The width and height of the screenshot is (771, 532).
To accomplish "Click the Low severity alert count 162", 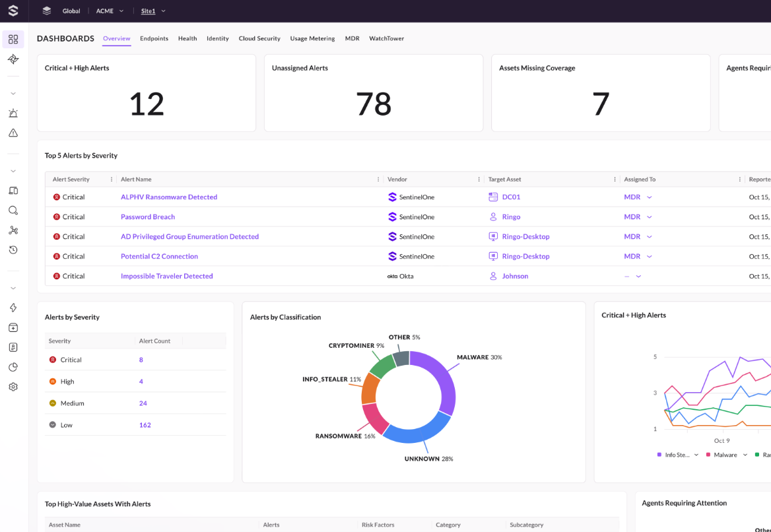I will 145,425.
